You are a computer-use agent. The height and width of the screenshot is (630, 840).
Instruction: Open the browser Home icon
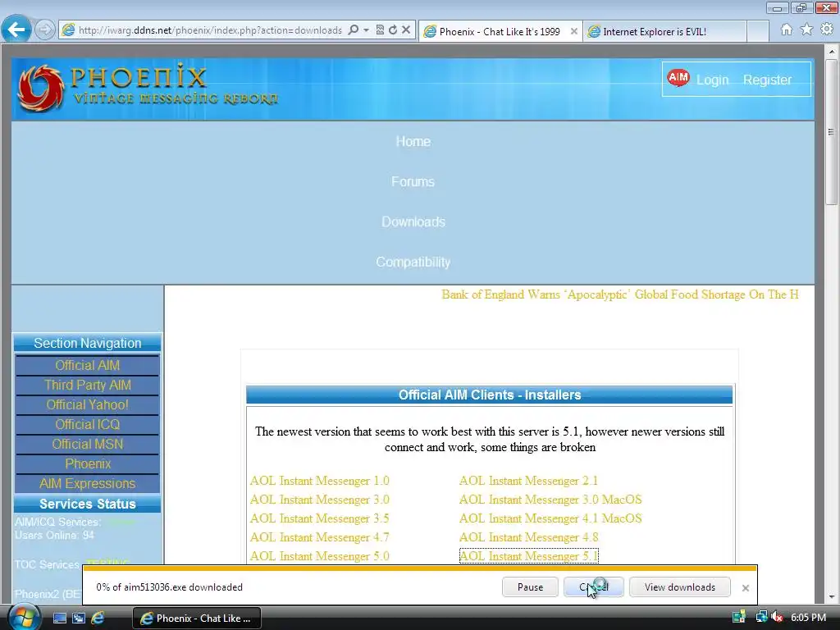coord(786,30)
